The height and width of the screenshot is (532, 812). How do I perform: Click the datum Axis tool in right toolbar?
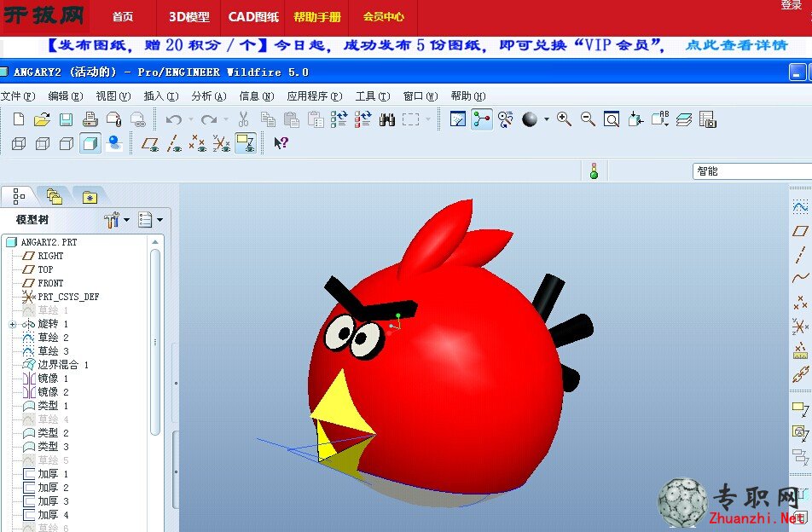click(800, 254)
